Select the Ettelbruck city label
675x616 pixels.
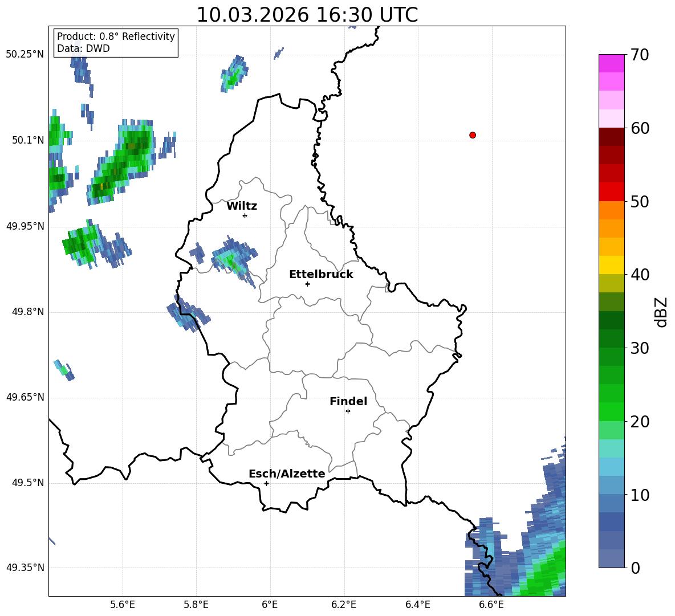click(321, 275)
